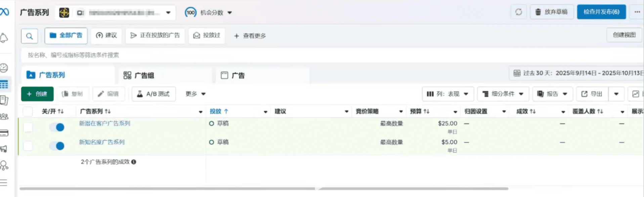Open 建议 column header dropdown arrow
This screenshot has height=197, width=644.
point(347,112)
